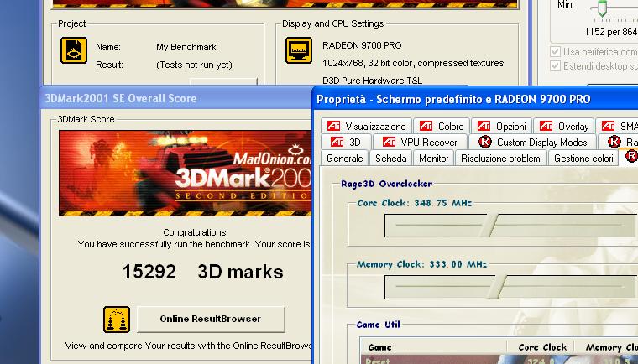Click the ATI icon on 3D tab
The image size is (638, 364).
[x=337, y=142]
